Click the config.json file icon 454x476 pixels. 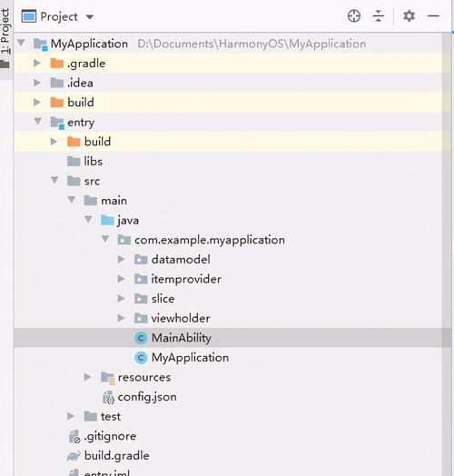pos(108,397)
